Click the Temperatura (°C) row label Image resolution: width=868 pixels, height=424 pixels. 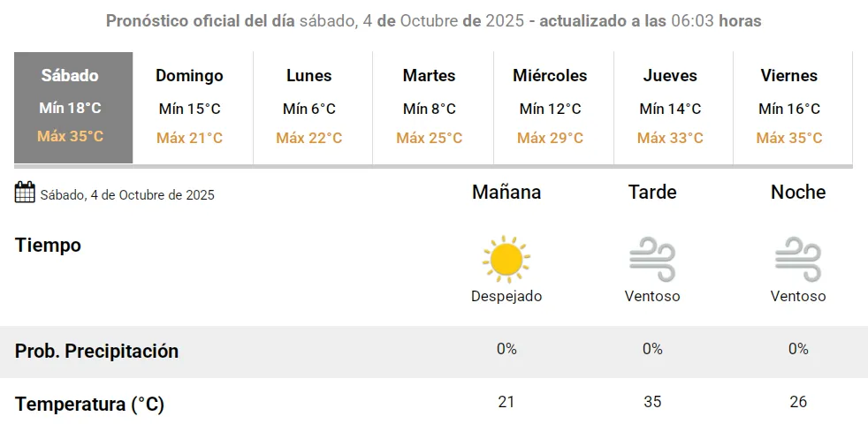(89, 405)
